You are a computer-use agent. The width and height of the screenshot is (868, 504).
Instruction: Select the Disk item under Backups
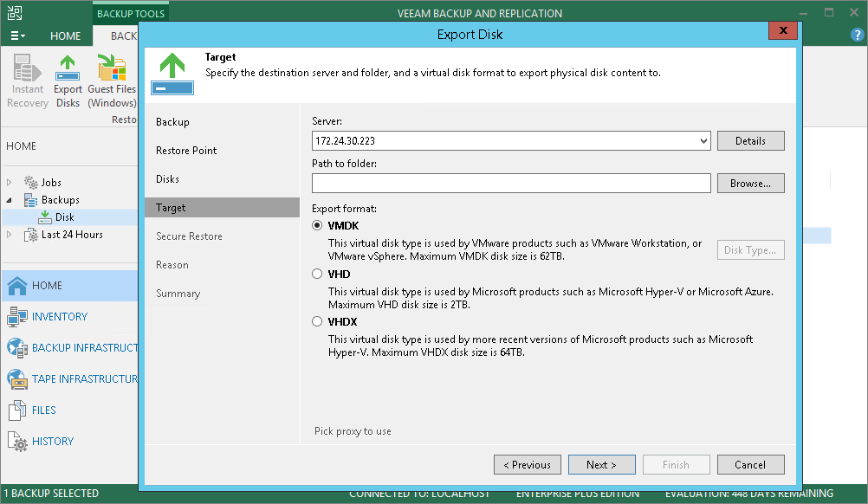coord(65,217)
